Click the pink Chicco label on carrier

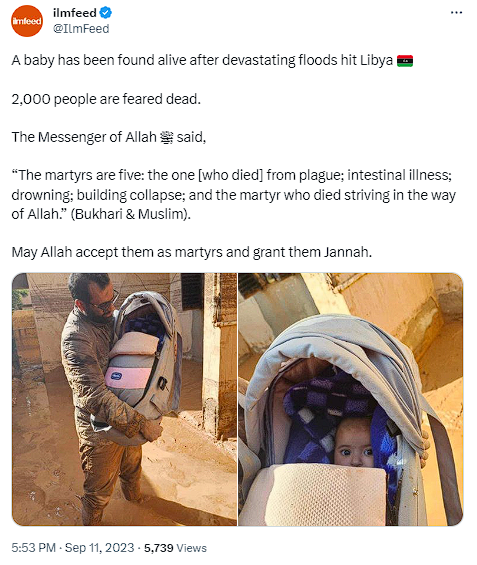pyautogui.click(x=116, y=377)
